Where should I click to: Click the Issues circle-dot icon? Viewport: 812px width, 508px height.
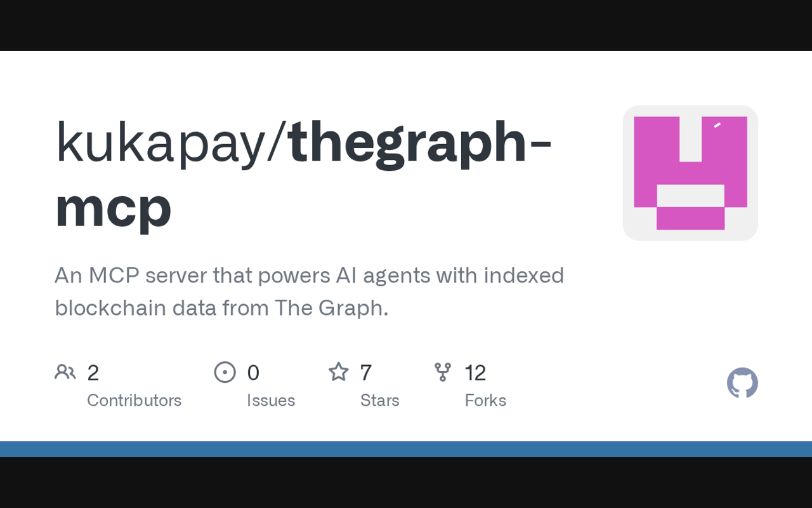tap(225, 372)
